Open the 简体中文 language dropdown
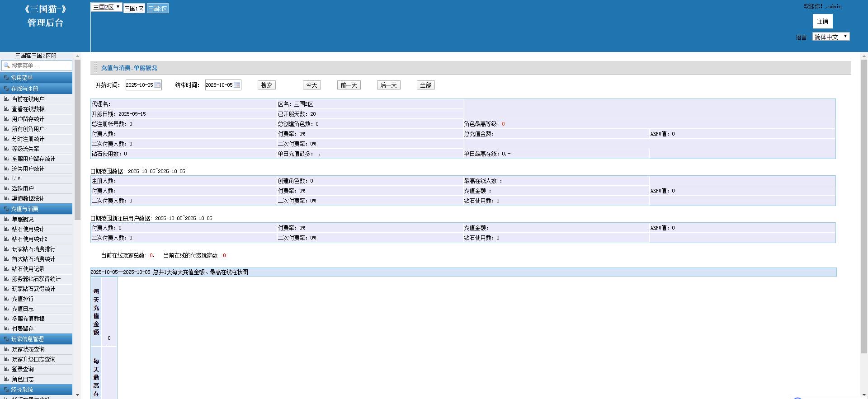The width and height of the screenshot is (868, 399). pos(830,37)
